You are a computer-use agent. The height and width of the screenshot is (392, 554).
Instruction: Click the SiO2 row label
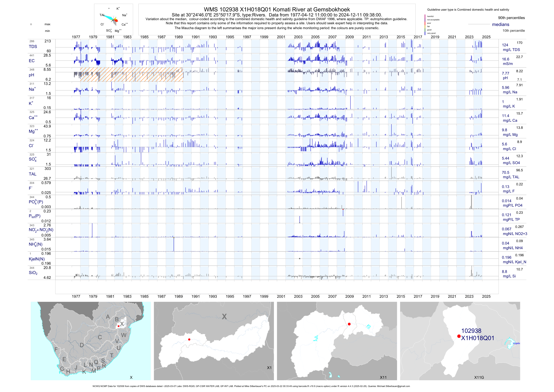pos(33,273)
